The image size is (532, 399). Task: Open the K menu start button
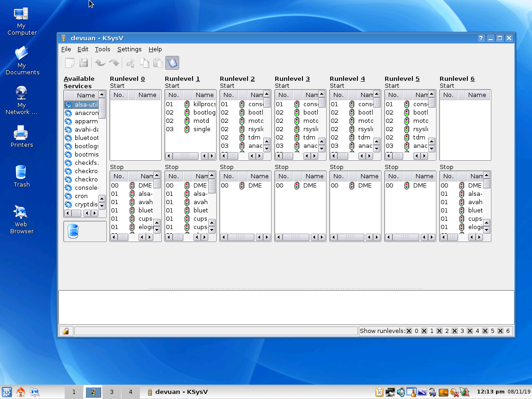click(7, 392)
